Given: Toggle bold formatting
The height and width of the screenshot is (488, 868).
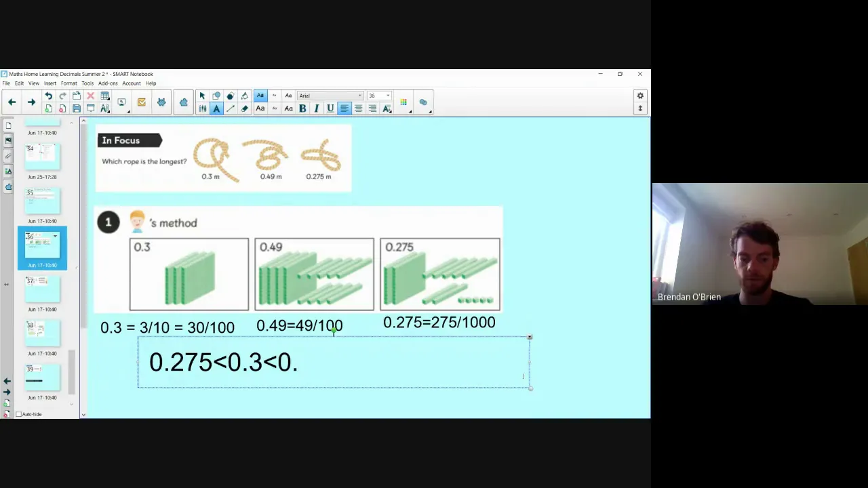Looking at the screenshot, I should [302, 108].
